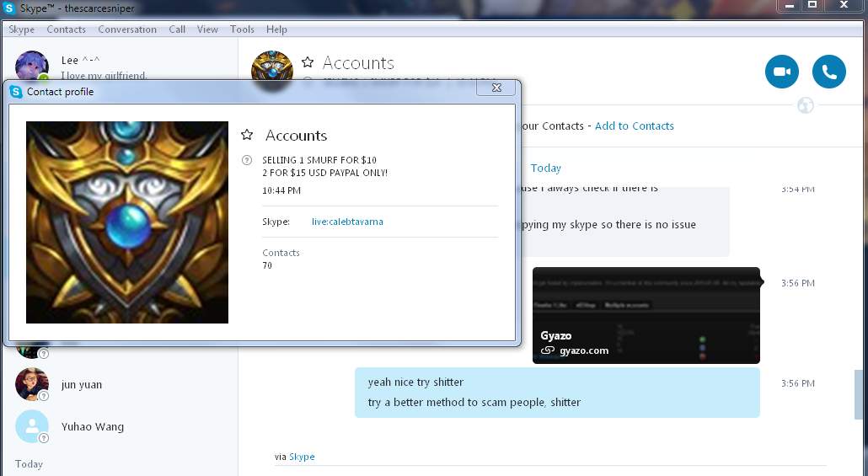Click the chat vertical scrollbar thumb
Screen dimensions: 868x476
pos(859,394)
